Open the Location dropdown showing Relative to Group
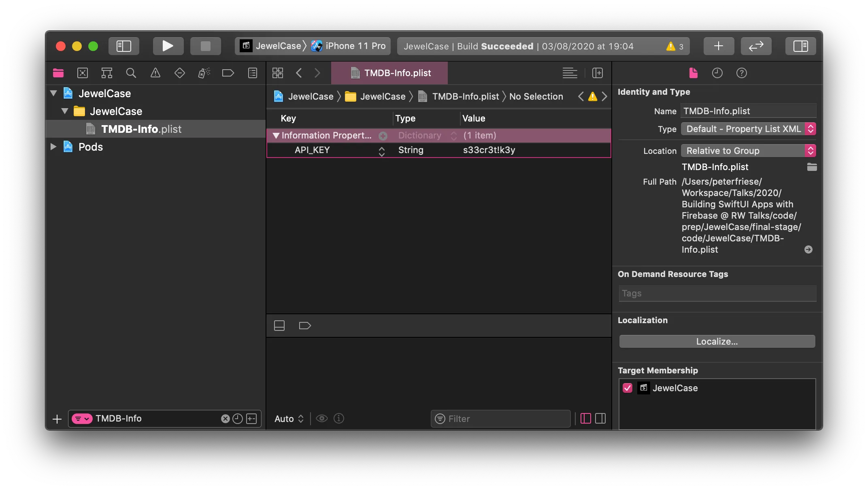The image size is (868, 490). tap(748, 150)
